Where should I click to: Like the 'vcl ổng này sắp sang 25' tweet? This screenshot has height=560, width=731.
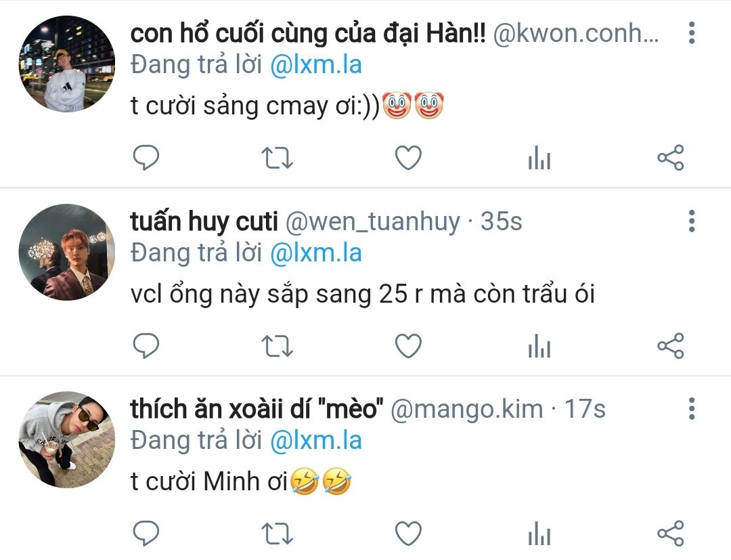coord(408,346)
